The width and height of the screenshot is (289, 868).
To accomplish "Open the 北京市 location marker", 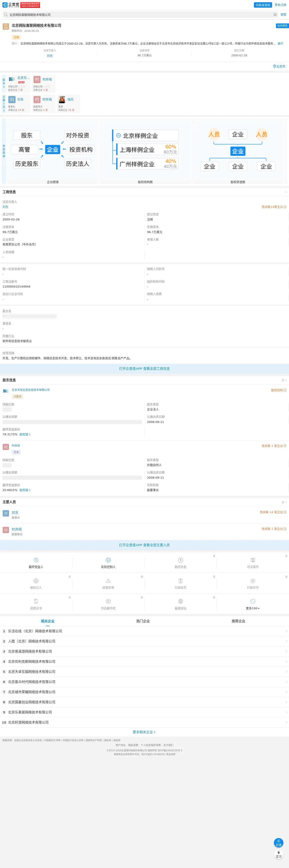I will 279,66.
